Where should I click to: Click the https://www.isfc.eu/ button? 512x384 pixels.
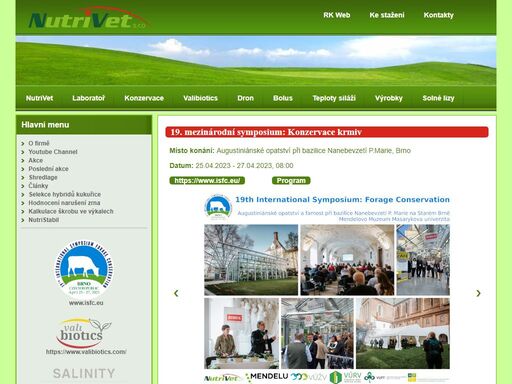207,181
